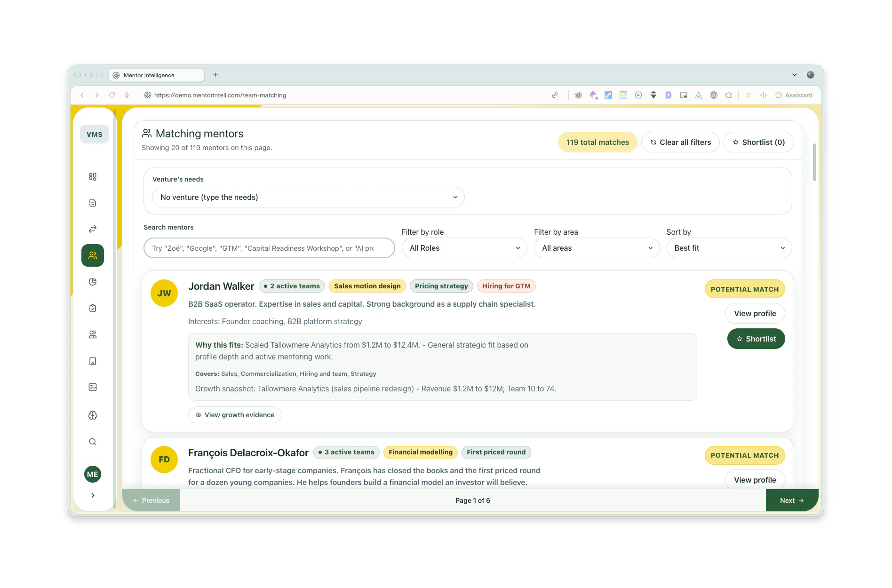Shortlist Jordan Walker
This screenshot has width=892, height=588.
[756, 339]
